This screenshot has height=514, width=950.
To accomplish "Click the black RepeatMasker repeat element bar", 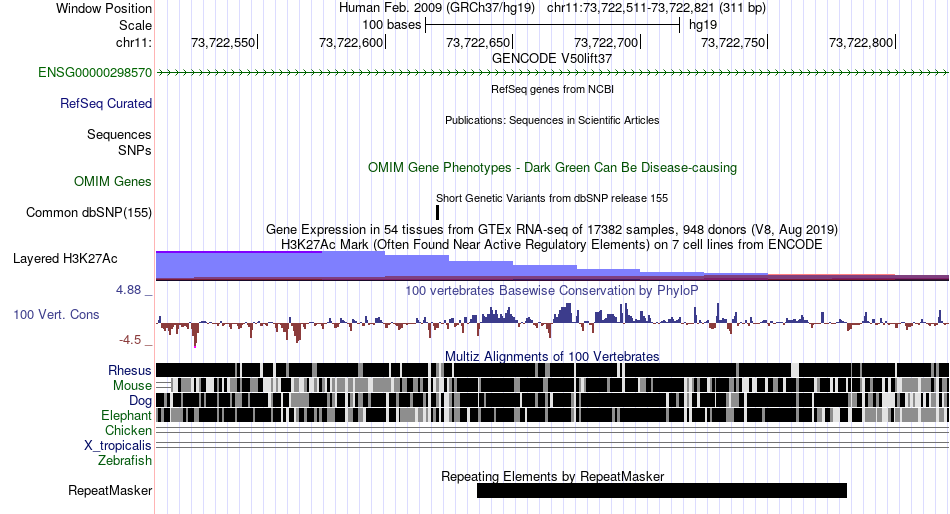I will [x=662, y=490].
